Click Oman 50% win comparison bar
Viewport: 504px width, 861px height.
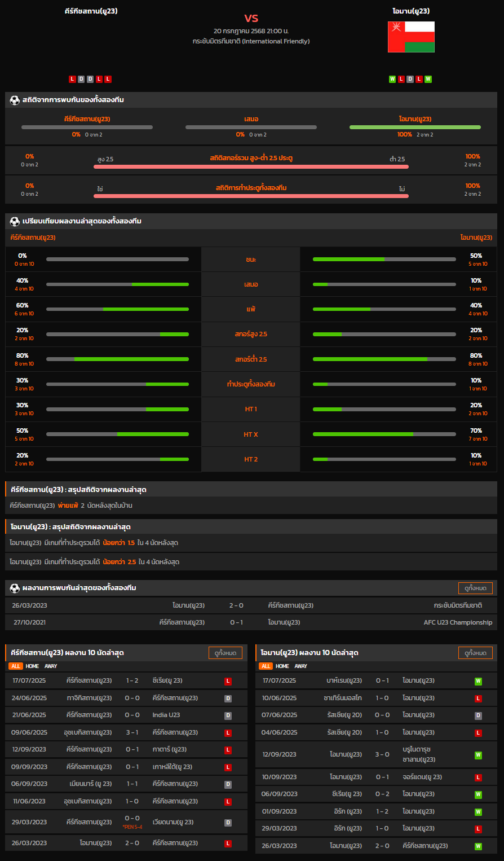click(x=384, y=259)
